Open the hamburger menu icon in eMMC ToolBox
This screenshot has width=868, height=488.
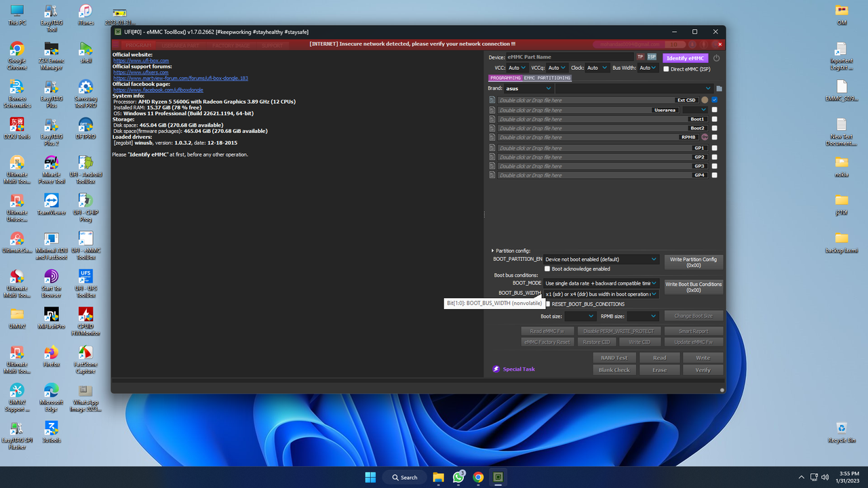coord(116,45)
